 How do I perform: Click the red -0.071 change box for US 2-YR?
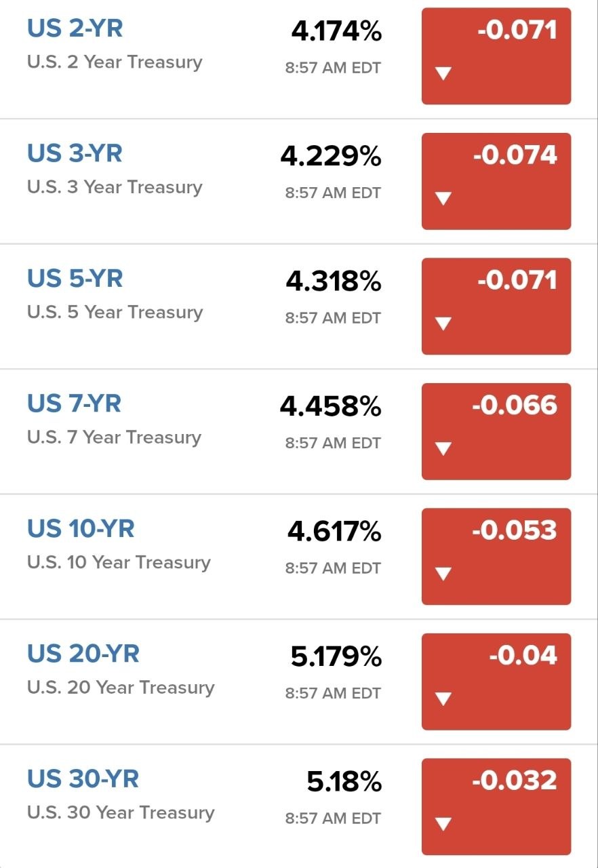[x=496, y=56]
